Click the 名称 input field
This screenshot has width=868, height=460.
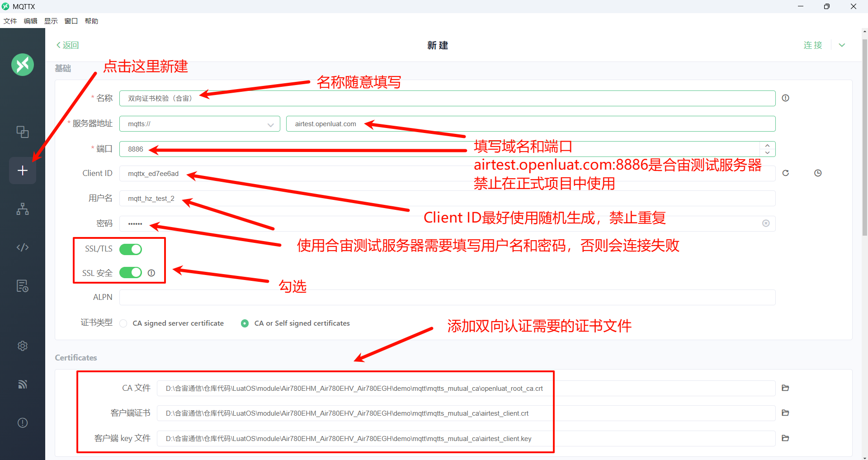[x=448, y=99]
